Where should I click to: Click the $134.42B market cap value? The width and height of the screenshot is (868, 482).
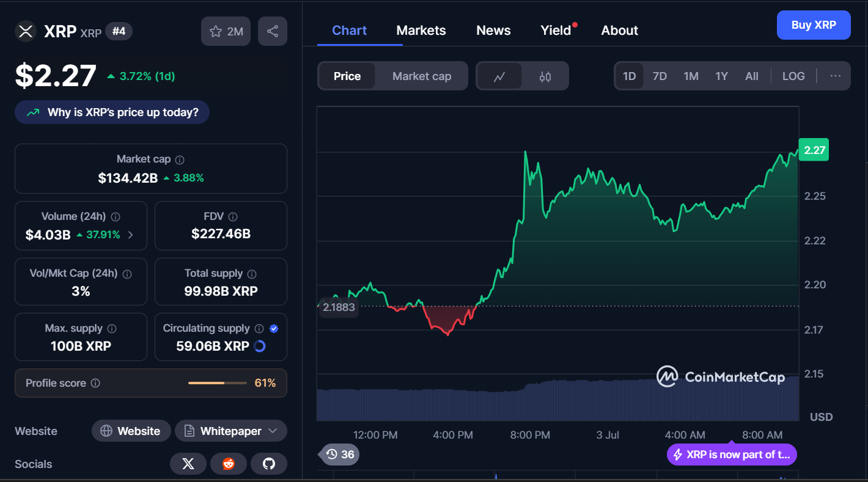[x=128, y=178]
